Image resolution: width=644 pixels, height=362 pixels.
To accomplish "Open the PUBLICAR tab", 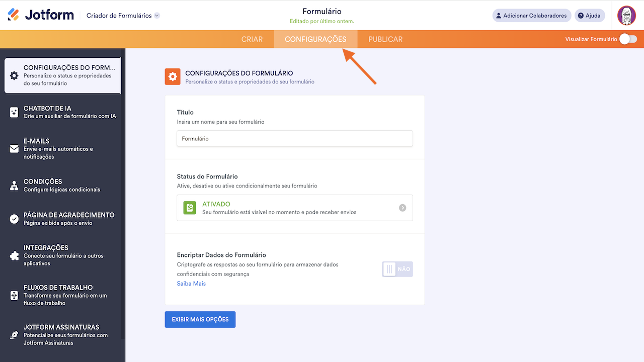I will 385,39.
